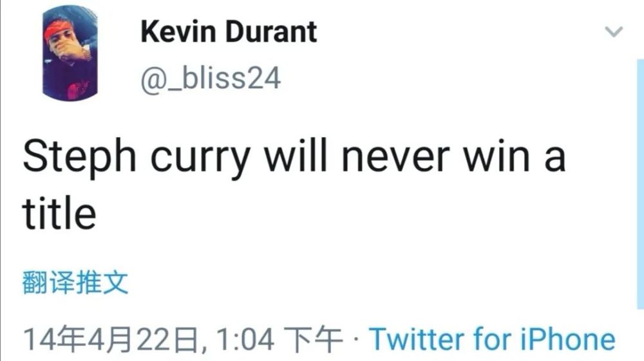The width and height of the screenshot is (644, 361).
Task: Open the Twitter for iPhone source link
Action: [x=491, y=338]
